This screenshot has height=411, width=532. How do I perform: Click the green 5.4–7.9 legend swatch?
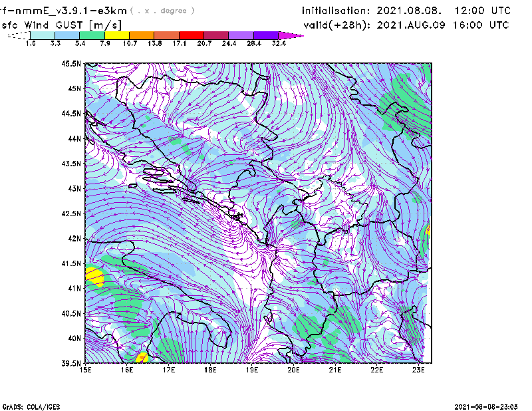pos(92,35)
